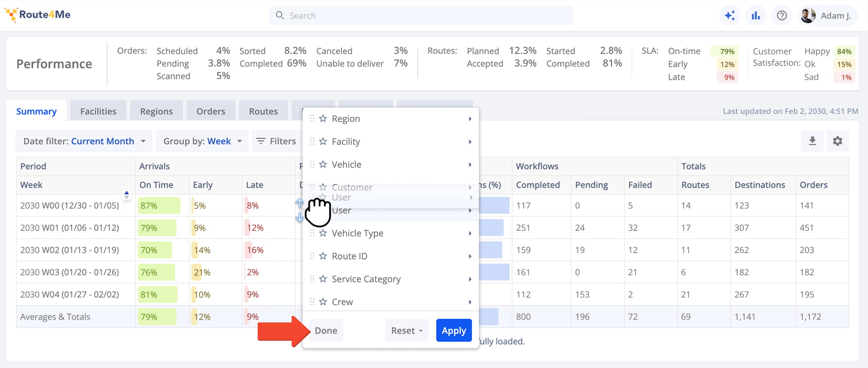868x368 pixels.
Task: Toggle the favorite star for Service Category
Action: pos(323,279)
